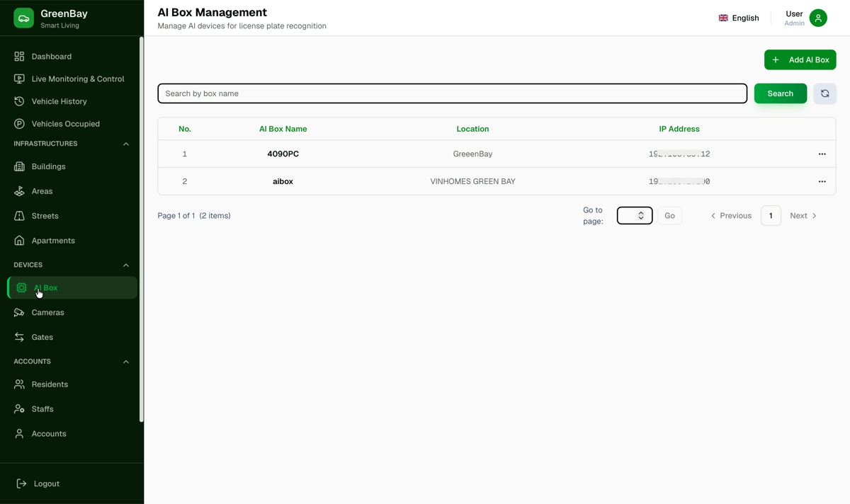Click the Add AI Box button

click(x=800, y=60)
